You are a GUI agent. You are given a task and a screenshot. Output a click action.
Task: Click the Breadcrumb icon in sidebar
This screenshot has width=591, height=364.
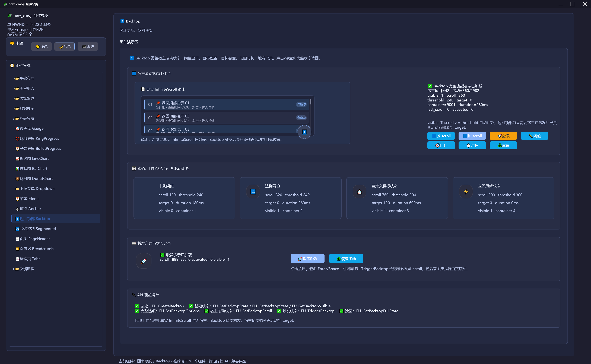pos(17,249)
